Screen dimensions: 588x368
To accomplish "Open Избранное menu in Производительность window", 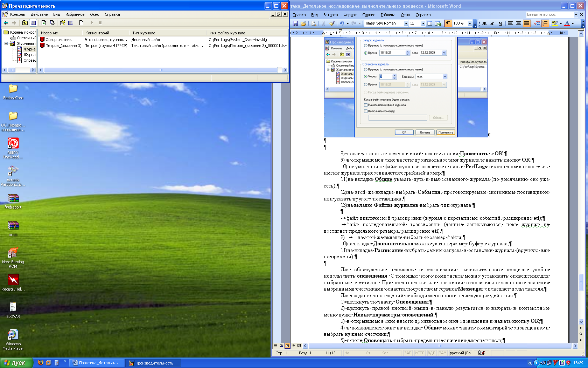I will [x=75, y=14].
